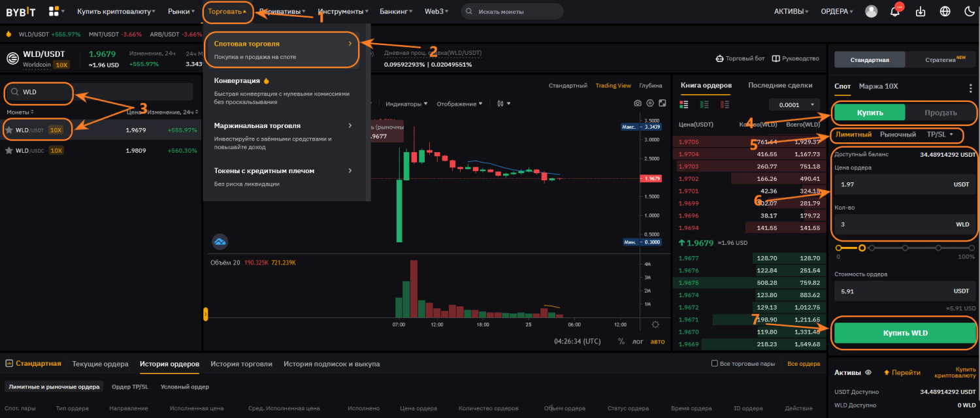Take a chart snapshot with the camera icon

click(638, 103)
